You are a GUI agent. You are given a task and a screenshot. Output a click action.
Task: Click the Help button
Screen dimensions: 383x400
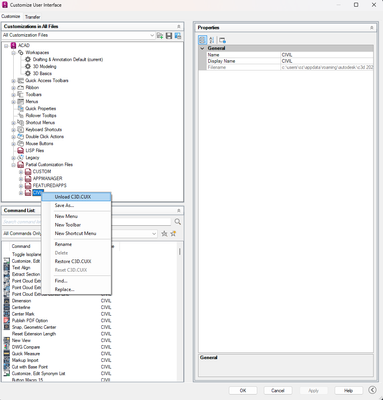point(348,390)
